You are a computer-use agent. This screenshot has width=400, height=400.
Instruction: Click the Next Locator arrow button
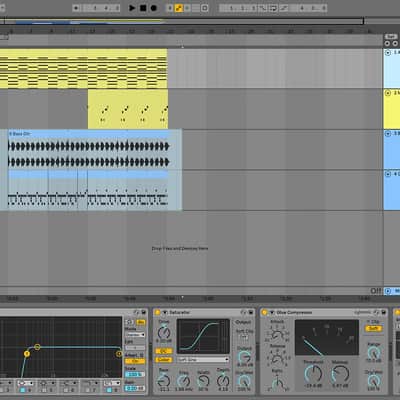click(395, 44)
